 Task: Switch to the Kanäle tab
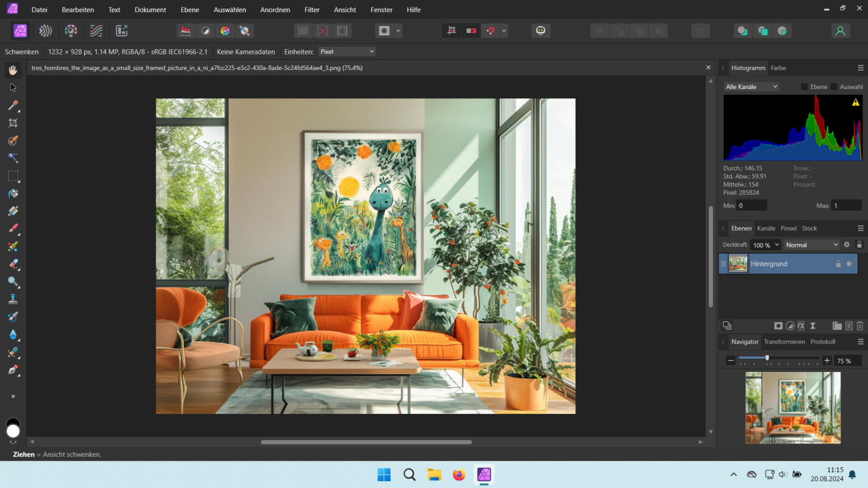pos(766,228)
